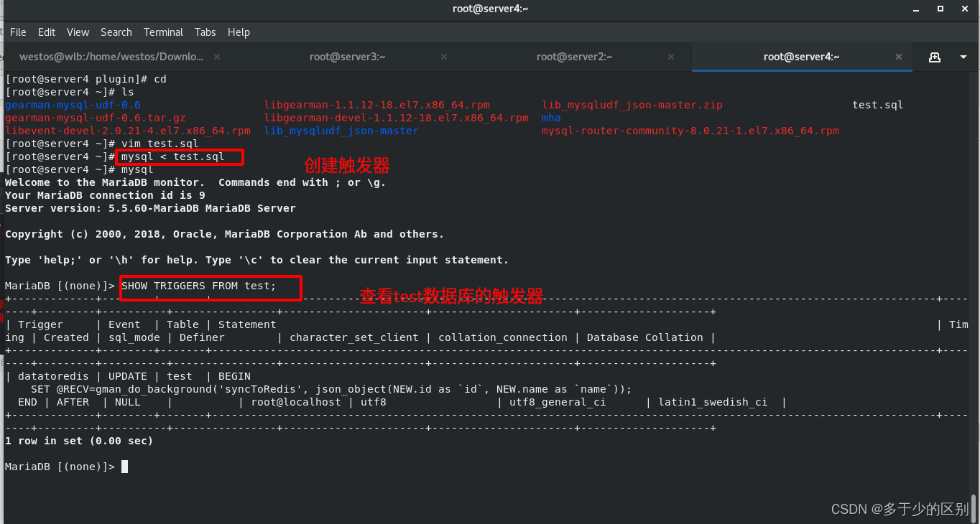Screen dimensions: 980x524
Task: Close the root@server3 tab
Action: click(x=444, y=57)
